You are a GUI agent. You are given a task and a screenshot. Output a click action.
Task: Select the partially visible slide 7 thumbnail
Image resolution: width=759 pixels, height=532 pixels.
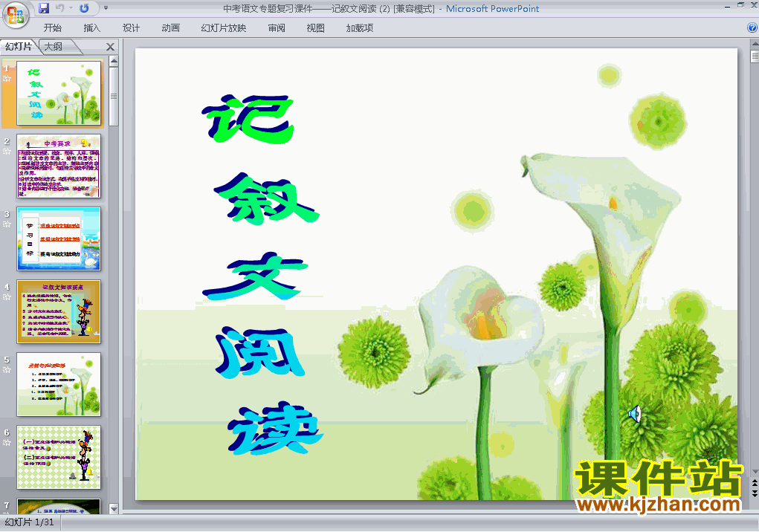click(x=59, y=506)
